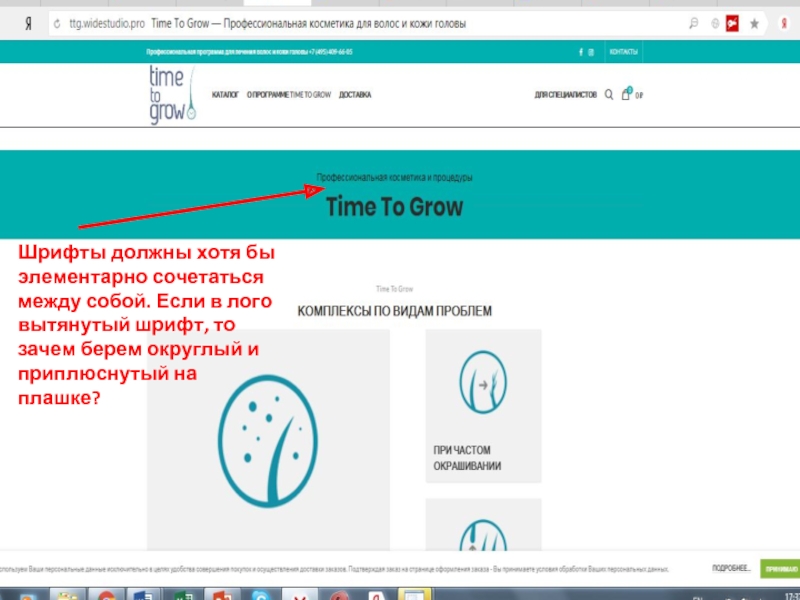Open the ДЛЯ СПЕЦИАЛИСТОВ menu item
The width and height of the screenshot is (800, 600).
pos(565,95)
